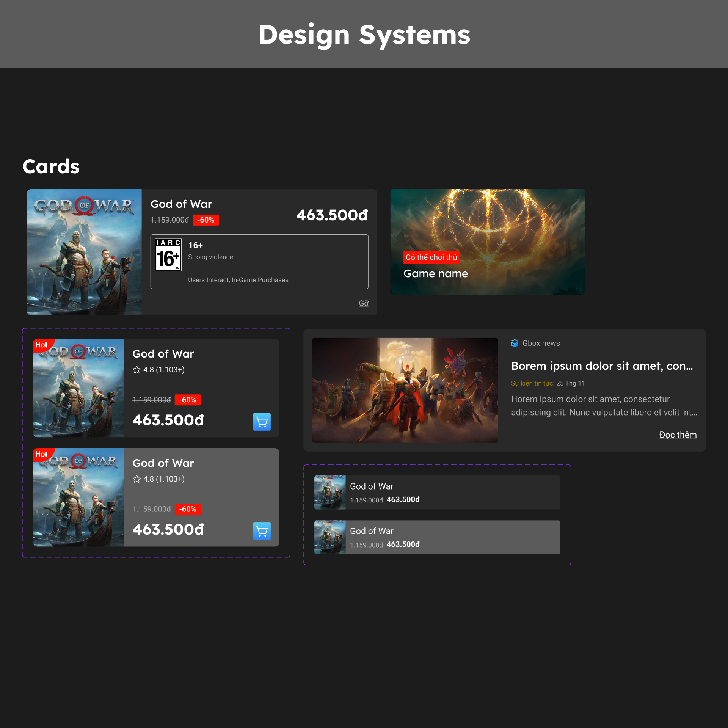Click the "463.500đ" price in the dark compact row

[x=403, y=499]
